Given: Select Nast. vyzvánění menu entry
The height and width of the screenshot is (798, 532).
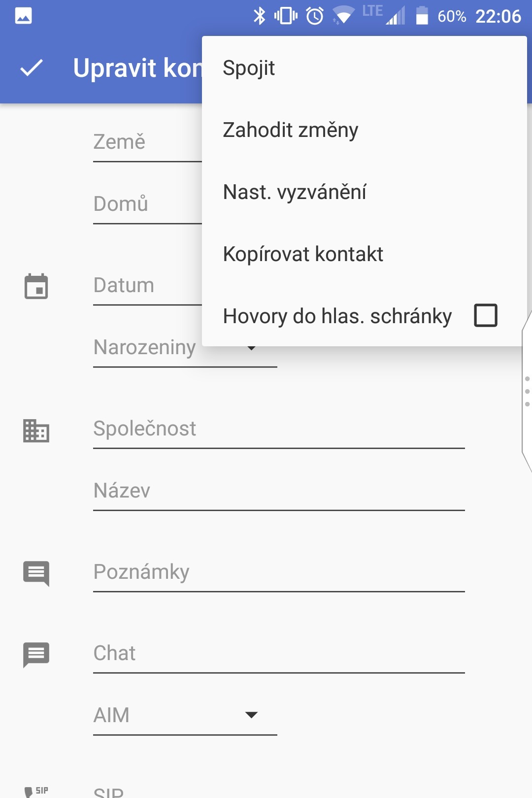Looking at the screenshot, I should point(295,192).
